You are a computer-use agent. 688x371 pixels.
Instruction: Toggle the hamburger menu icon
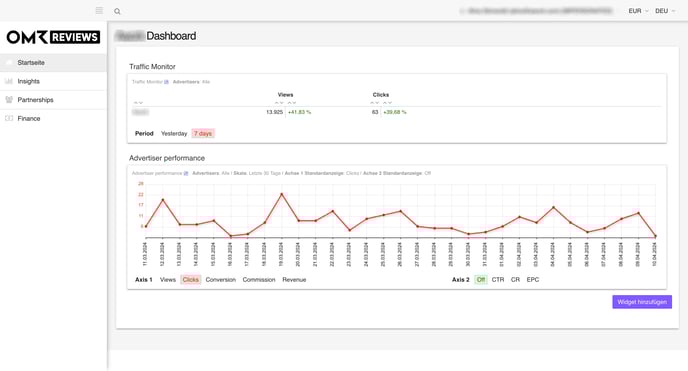pos(99,11)
